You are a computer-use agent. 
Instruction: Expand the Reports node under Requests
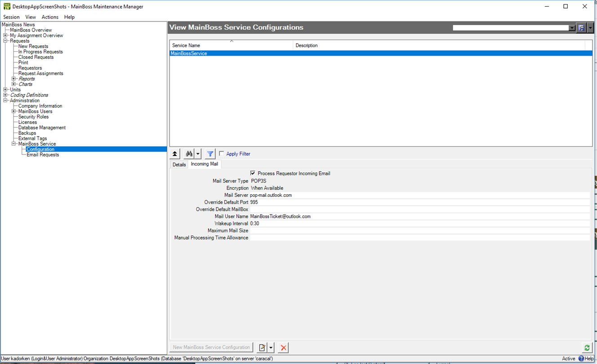pos(14,79)
